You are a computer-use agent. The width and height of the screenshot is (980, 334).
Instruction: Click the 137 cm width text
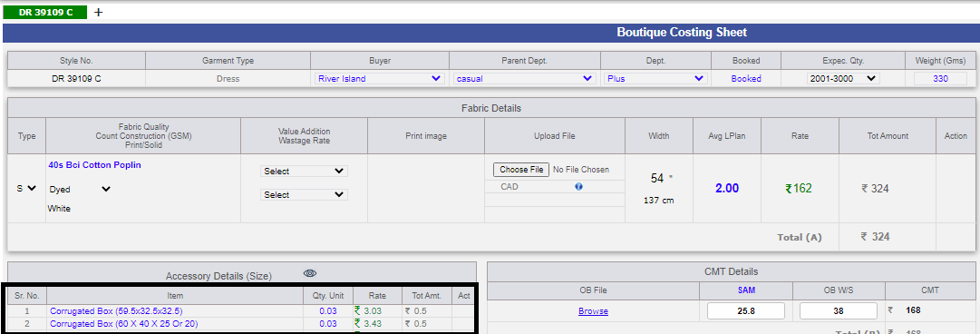coord(659,201)
